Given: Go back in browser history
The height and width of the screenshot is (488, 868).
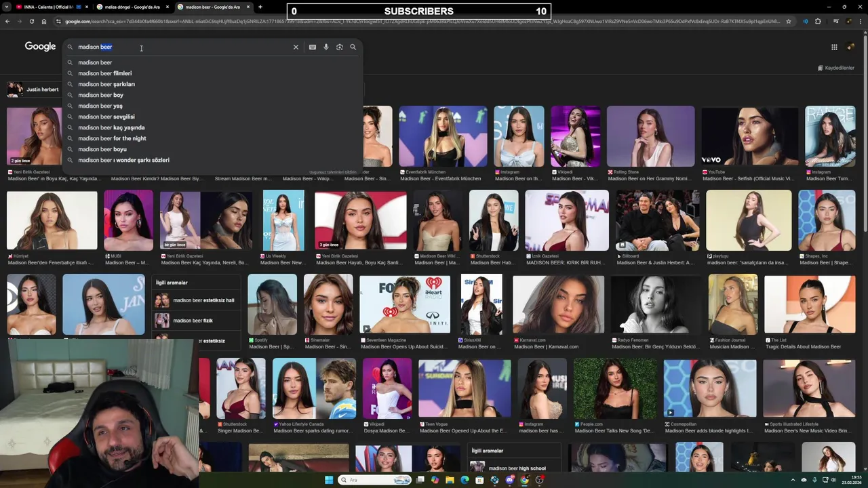Looking at the screenshot, I should coord(7,21).
